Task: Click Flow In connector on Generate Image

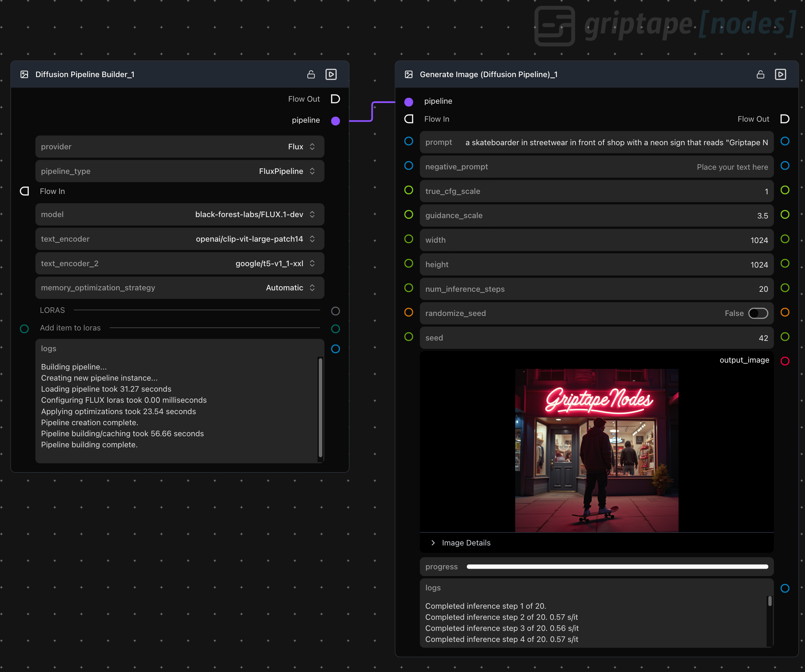Action: tap(409, 119)
